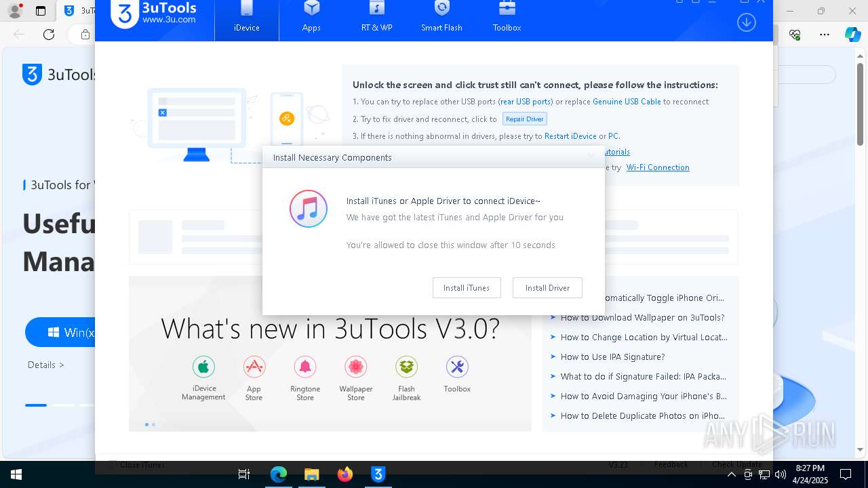Click Edge page scrollbar down arrow

click(x=861, y=449)
